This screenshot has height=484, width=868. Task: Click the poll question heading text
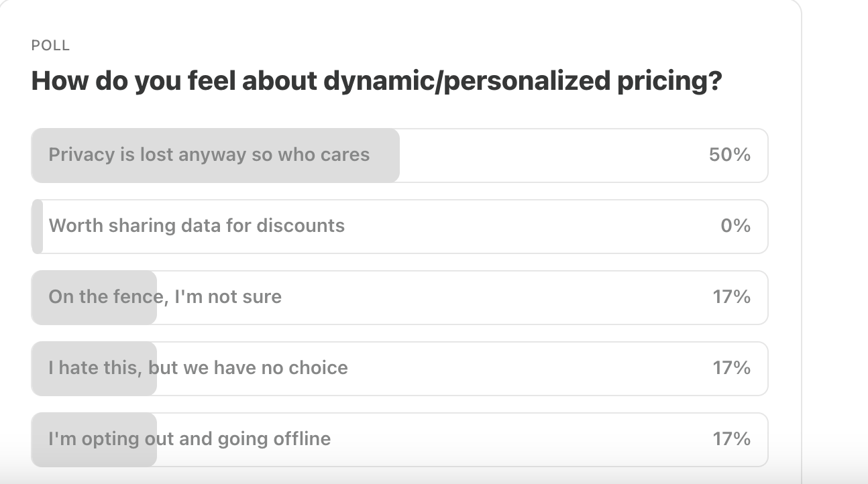click(x=376, y=81)
